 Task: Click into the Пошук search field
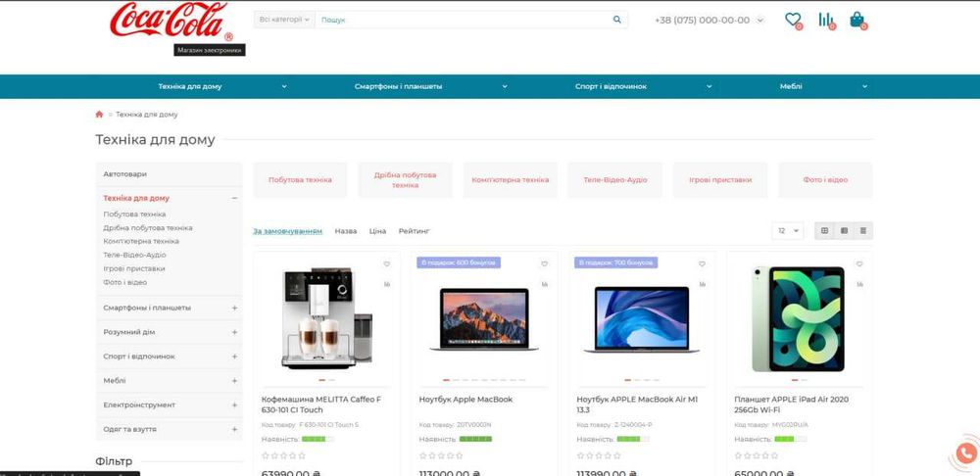click(463, 20)
